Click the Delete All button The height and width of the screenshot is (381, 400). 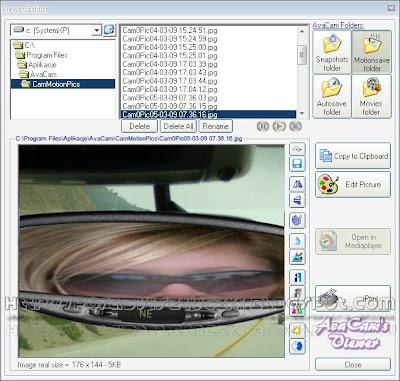(178, 126)
